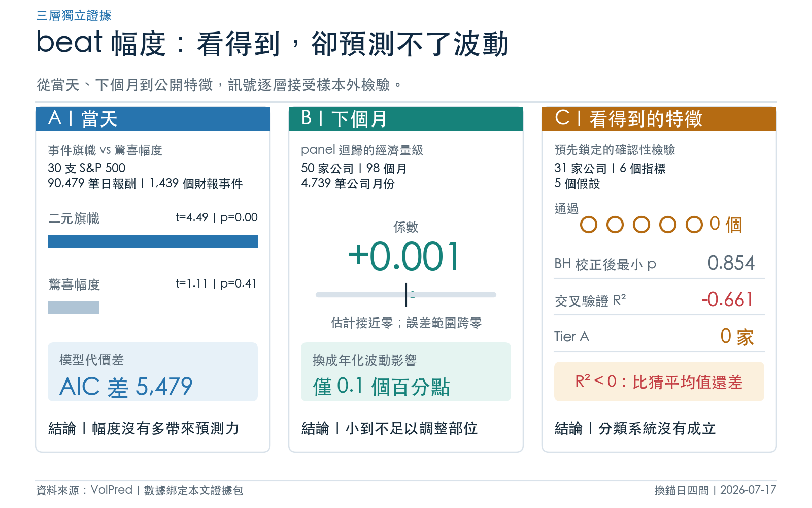Screen dimensions: 812x508
Task: Click '估計接近零;誤差範圍跨零' caption
Action: (x=406, y=323)
